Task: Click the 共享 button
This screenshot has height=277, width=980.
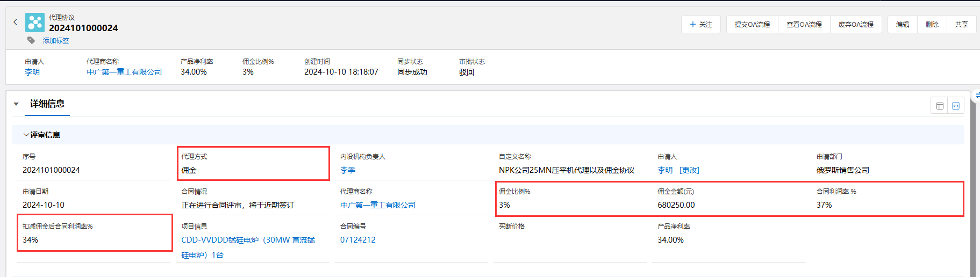Action: click(961, 25)
